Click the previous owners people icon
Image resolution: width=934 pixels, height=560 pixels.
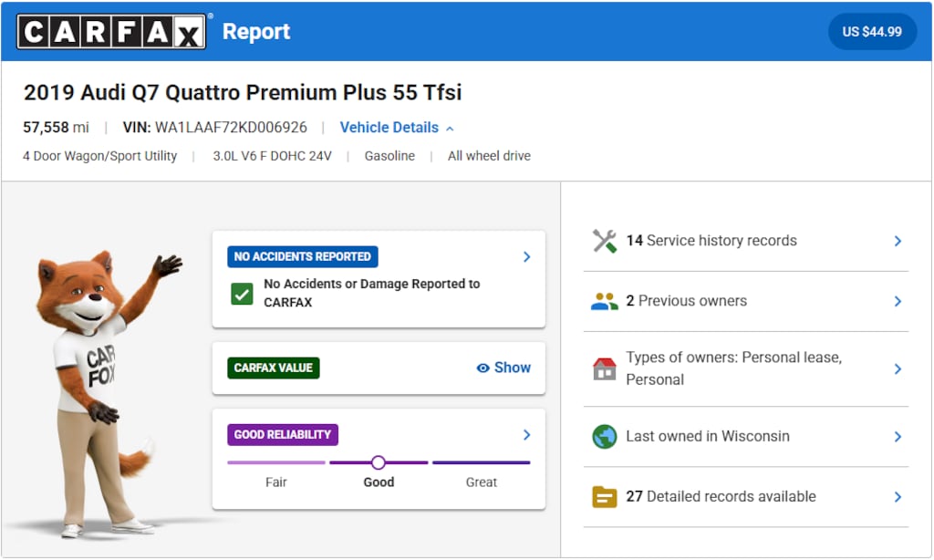[x=604, y=301]
